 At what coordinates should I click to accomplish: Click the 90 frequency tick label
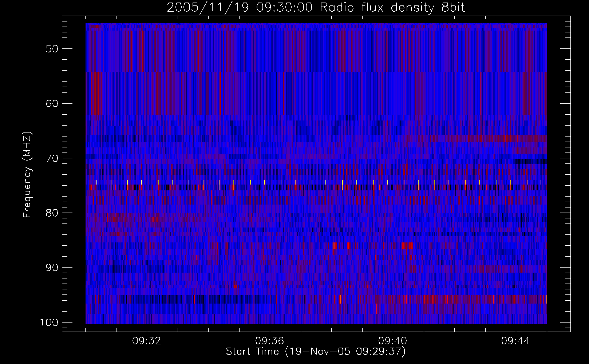click(x=52, y=268)
